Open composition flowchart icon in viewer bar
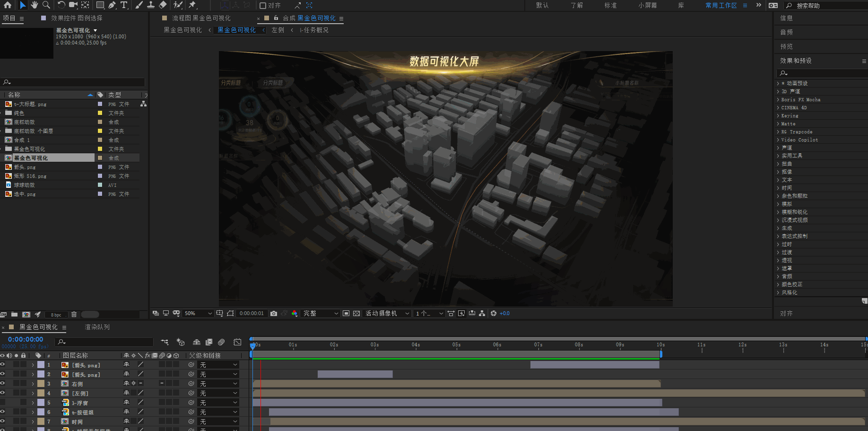 pyautogui.click(x=482, y=313)
